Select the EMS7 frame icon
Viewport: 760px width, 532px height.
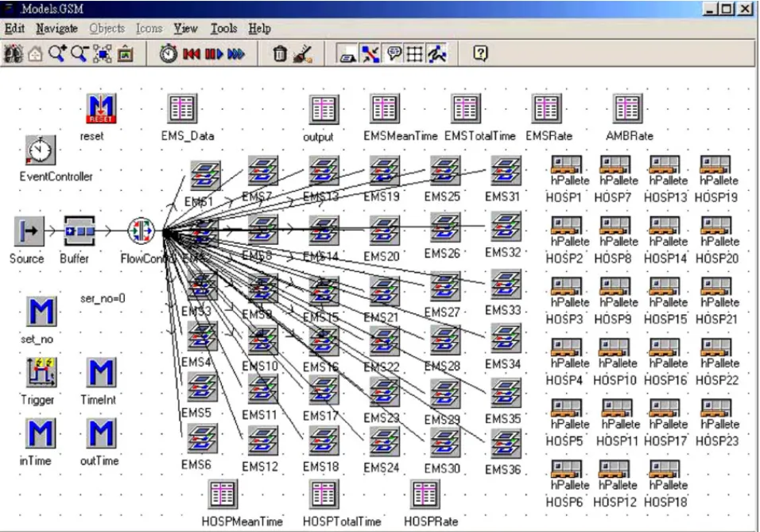pyautogui.click(x=263, y=170)
